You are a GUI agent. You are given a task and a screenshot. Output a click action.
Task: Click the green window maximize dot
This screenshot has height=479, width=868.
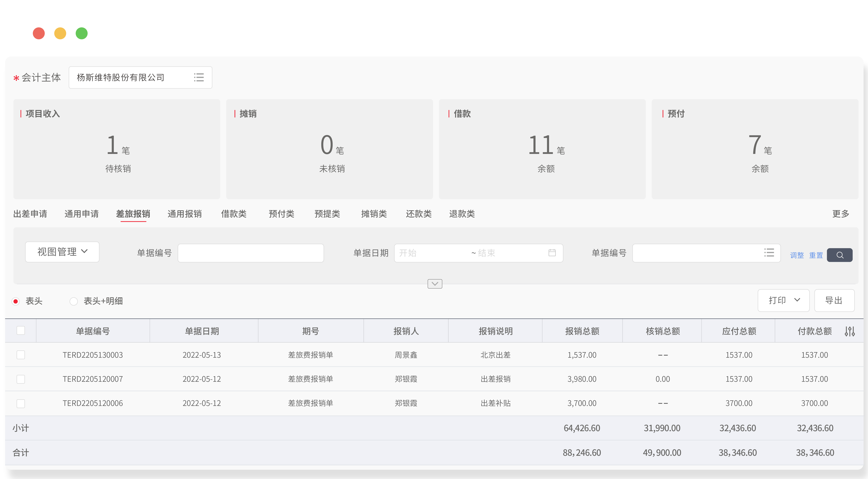(82, 33)
